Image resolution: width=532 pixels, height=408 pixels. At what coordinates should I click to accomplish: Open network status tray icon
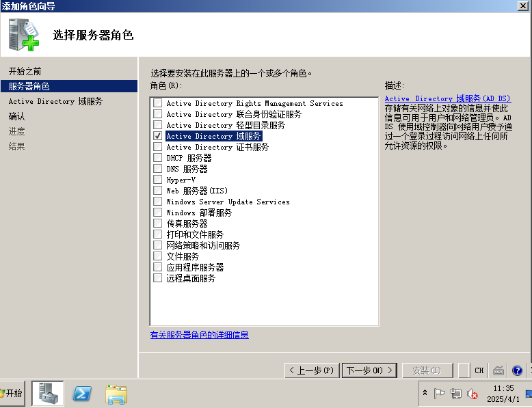click(455, 394)
